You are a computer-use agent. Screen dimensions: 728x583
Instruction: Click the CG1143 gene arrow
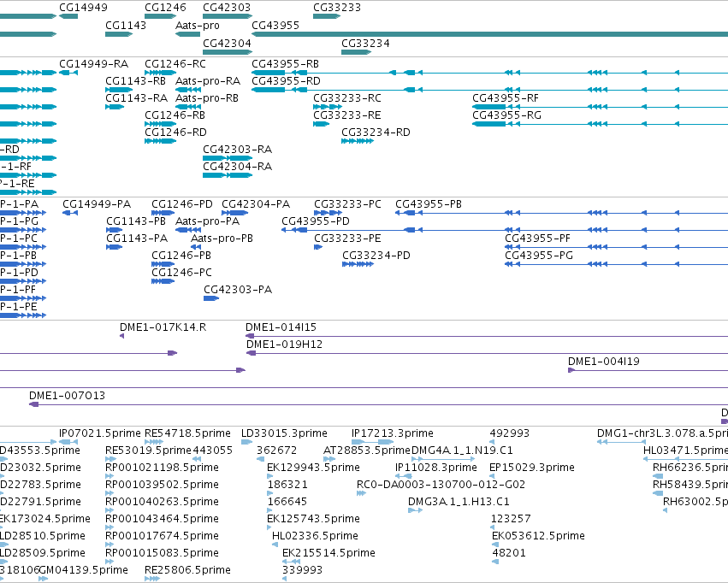(119, 34)
